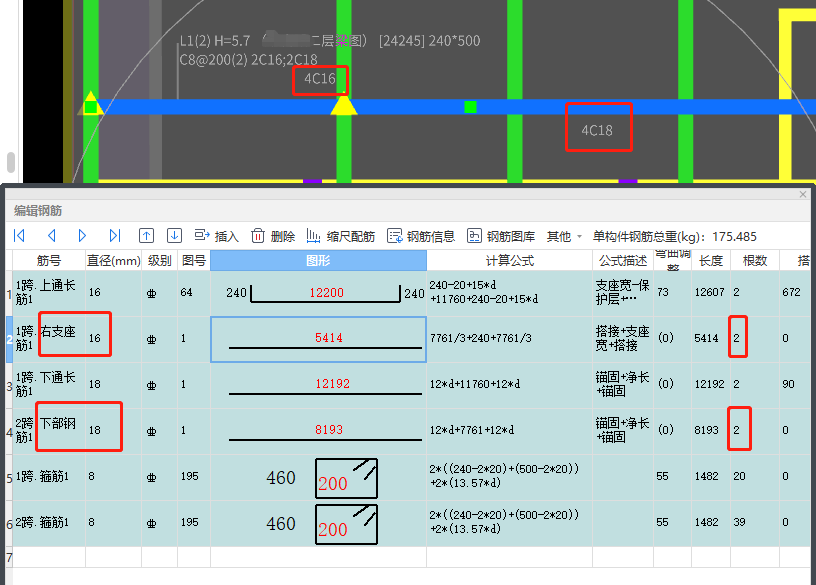
Task: Select the 1跨.下通长筋1 cell
Action: coord(48,384)
